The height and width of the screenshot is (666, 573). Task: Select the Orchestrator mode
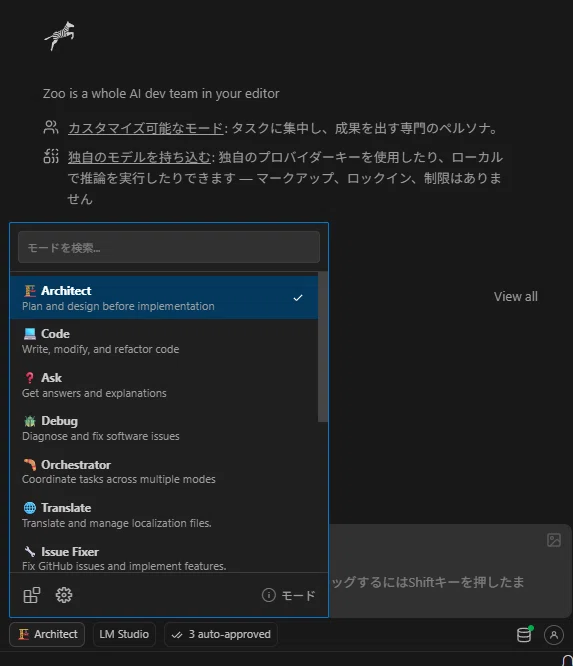(x=164, y=471)
